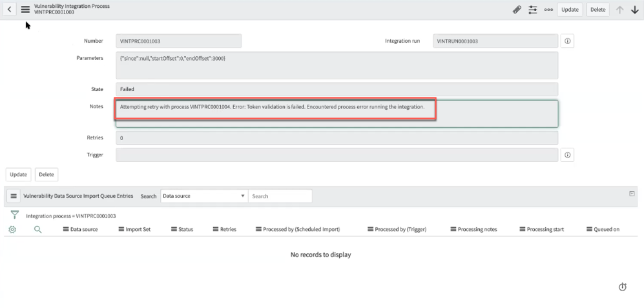Go to next record down arrow

pos(634,10)
